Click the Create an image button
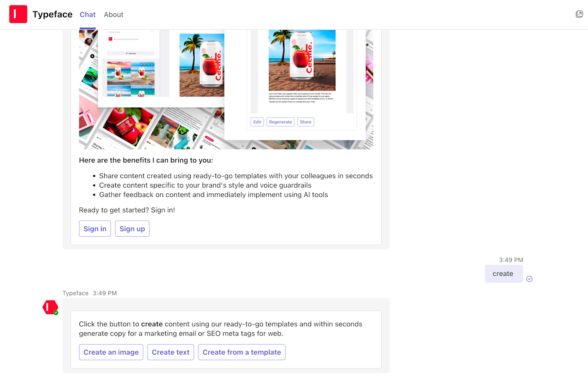The image size is (588, 390). [111, 352]
